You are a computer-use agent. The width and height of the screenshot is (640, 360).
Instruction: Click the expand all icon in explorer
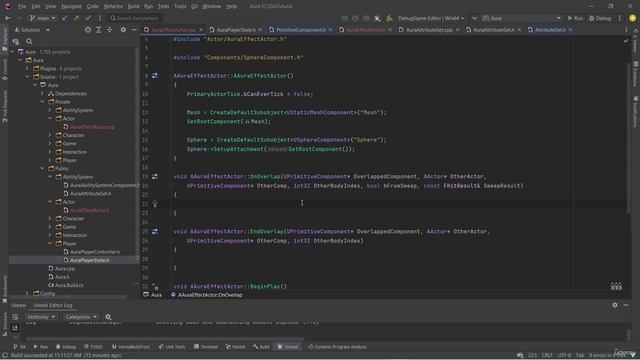(x=99, y=30)
